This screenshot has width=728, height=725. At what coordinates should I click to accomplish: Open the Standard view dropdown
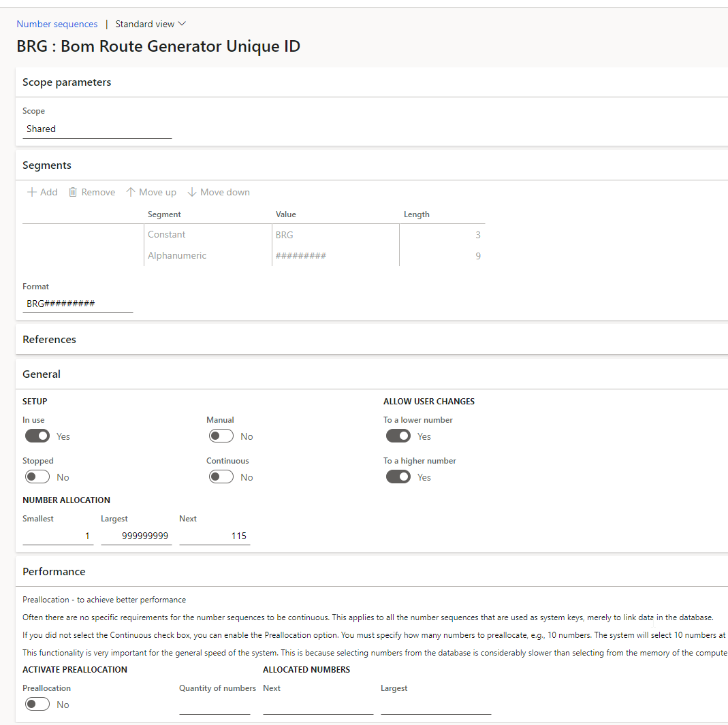pos(151,24)
